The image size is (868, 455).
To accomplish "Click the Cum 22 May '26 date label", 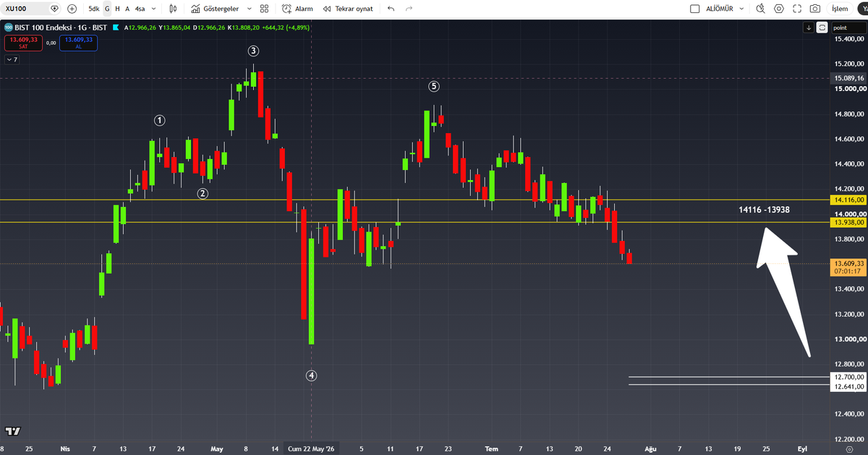I will tap(312, 448).
